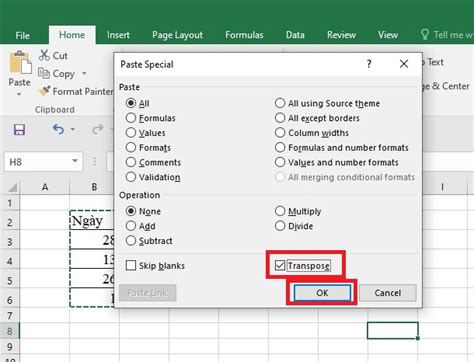
Task: Toggle the Transpose checkbox
Action: click(280, 265)
